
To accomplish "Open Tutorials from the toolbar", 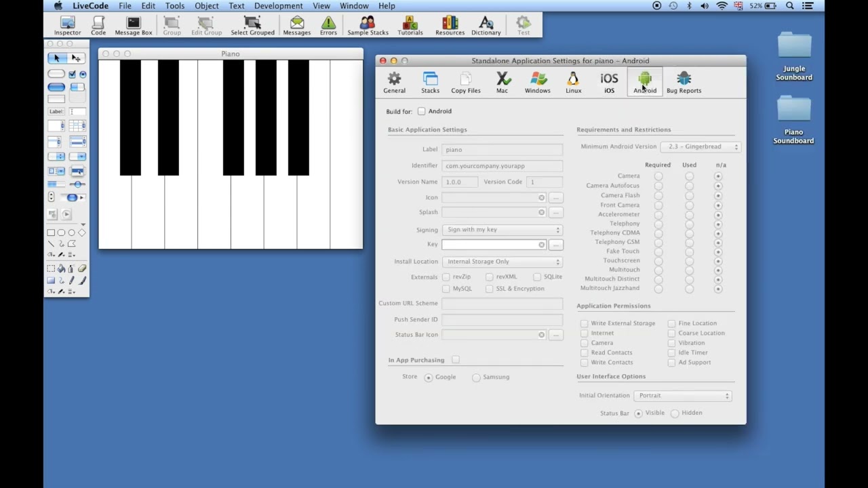I will coord(410,26).
